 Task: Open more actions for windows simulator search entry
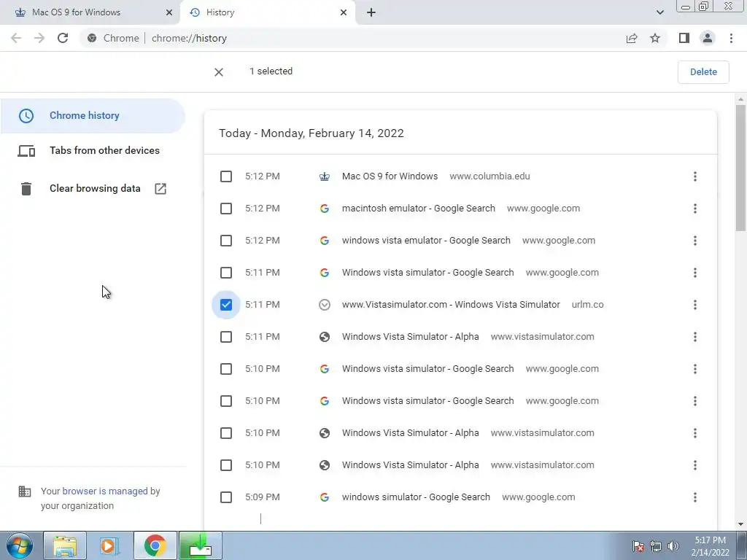(x=695, y=497)
